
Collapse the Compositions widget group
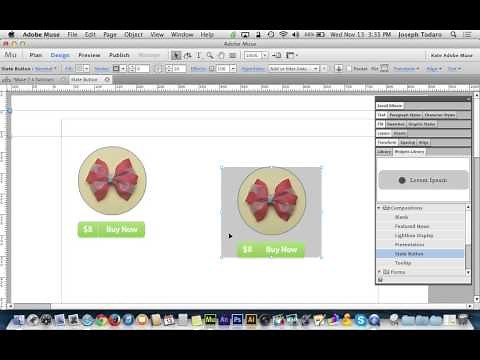pos(379,208)
